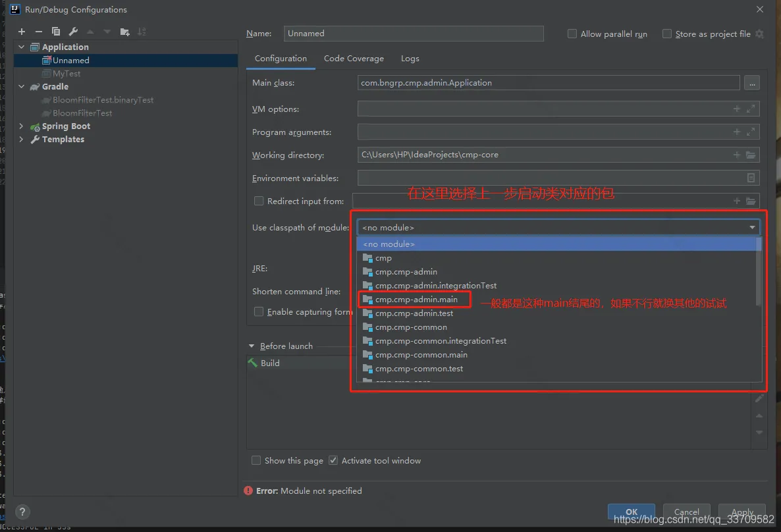Select cmp.cmp-common.main module

556,355
